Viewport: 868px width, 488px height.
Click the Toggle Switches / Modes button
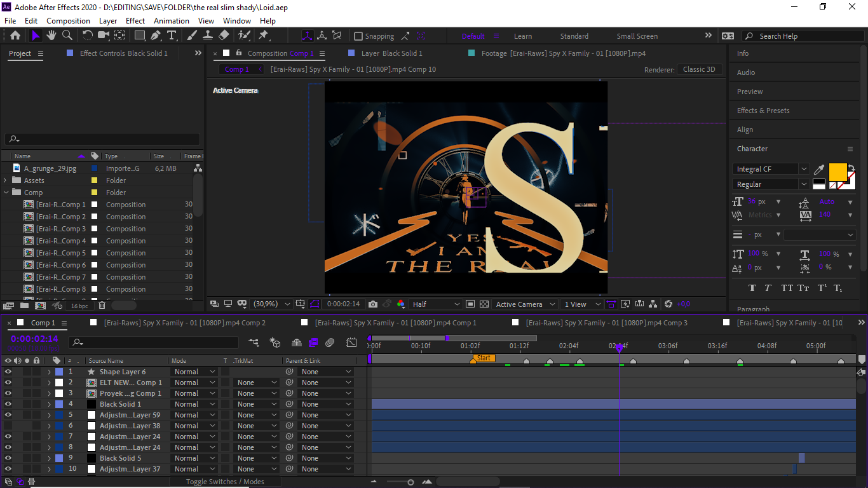click(225, 482)
